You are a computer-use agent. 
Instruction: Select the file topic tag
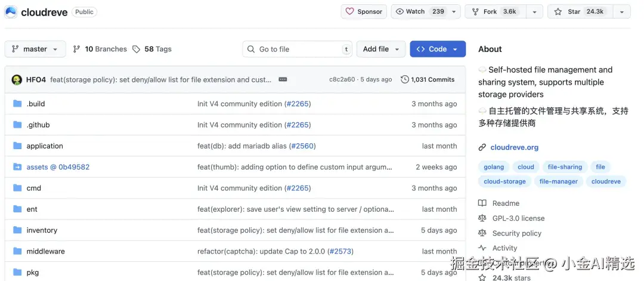600,167
